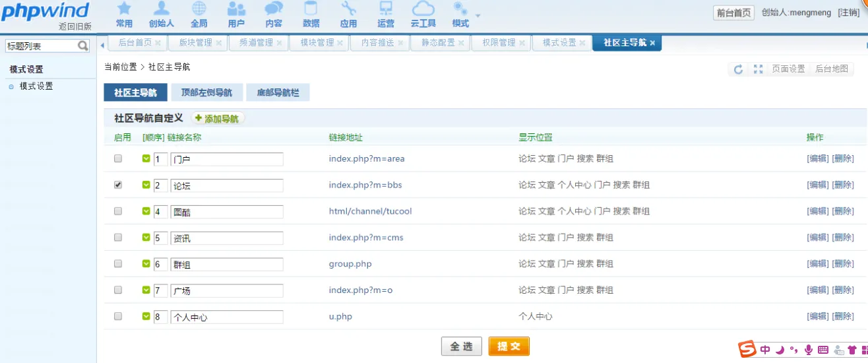Screen dimensions: 868x363
Task: Toggle the IME punctuation mode icon
Action: tap(793, 350)
